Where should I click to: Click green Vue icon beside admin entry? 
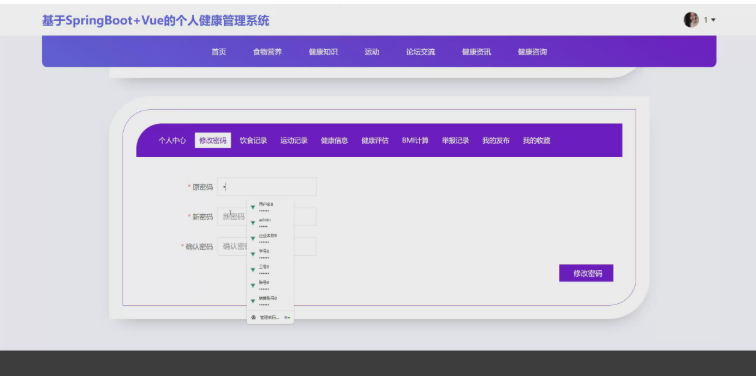253,223
